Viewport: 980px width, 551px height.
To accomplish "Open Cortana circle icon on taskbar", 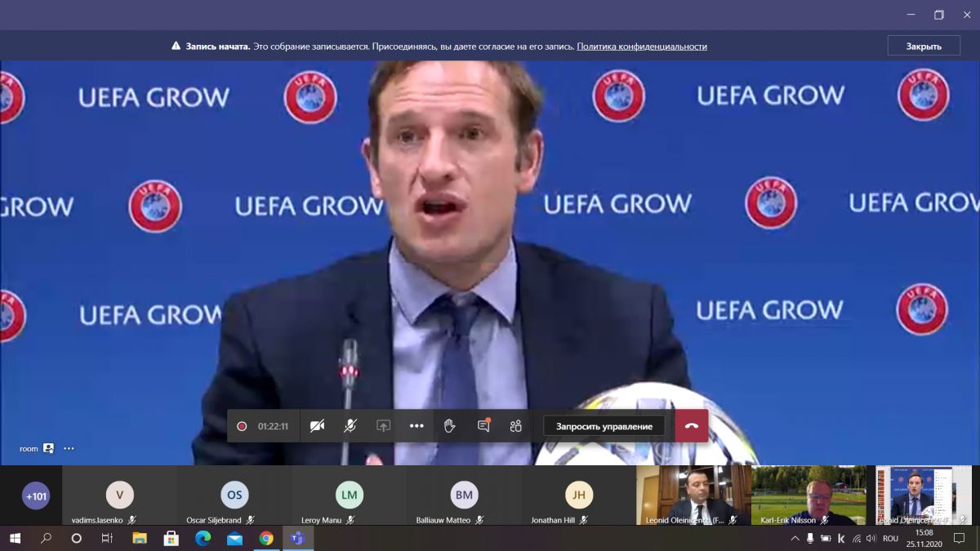I will 77,538.
